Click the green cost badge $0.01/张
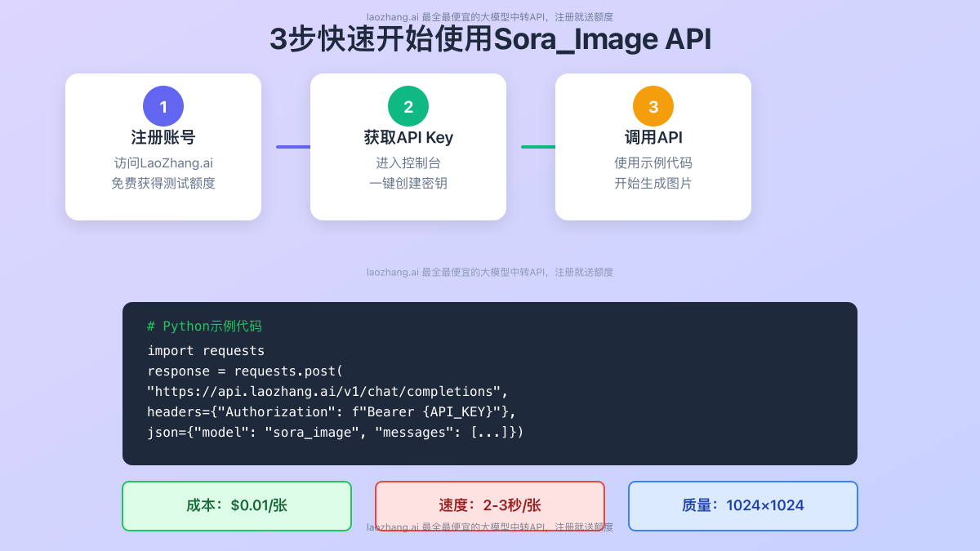This screenshot has width=980, height=551. pyautogui.click(x=237, y=506)
